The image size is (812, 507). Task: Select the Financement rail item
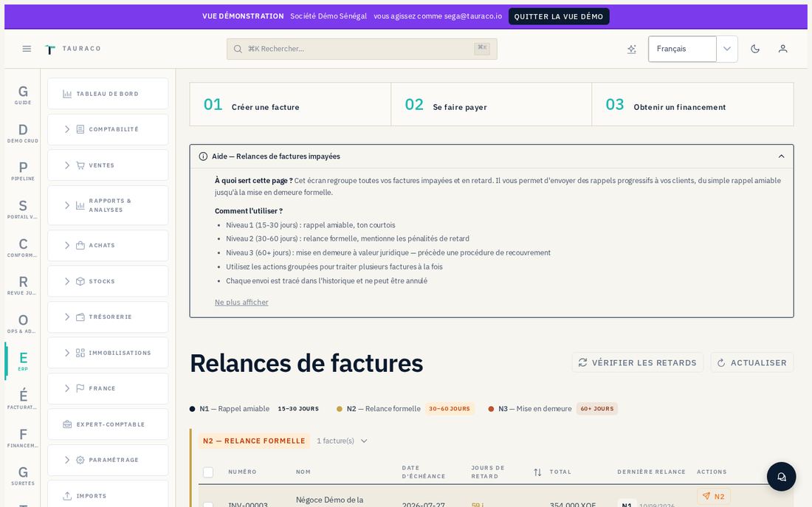(x=23, y=438)
